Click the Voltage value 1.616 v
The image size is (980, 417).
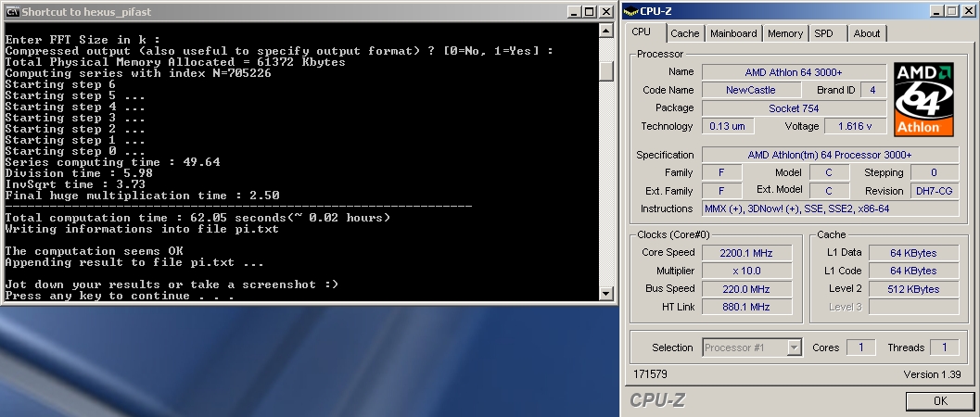pos(856,126)
